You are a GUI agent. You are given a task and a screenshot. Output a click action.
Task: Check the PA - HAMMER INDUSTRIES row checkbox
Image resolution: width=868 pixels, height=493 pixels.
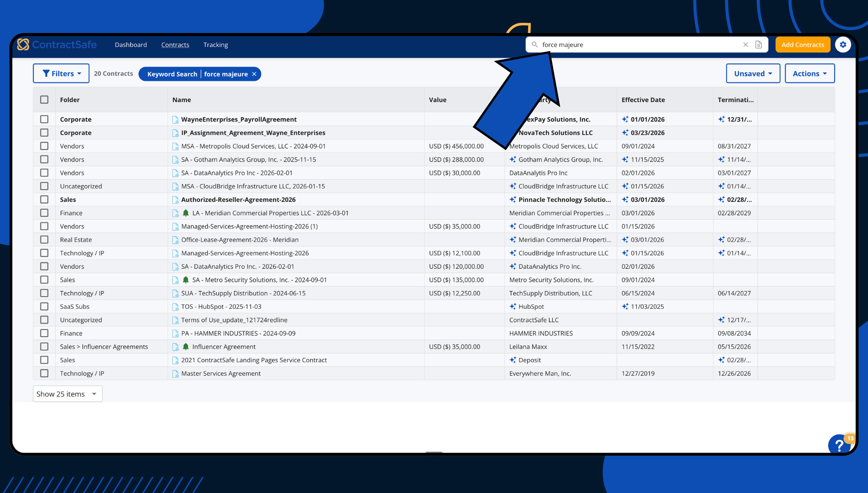click(44, 333)
